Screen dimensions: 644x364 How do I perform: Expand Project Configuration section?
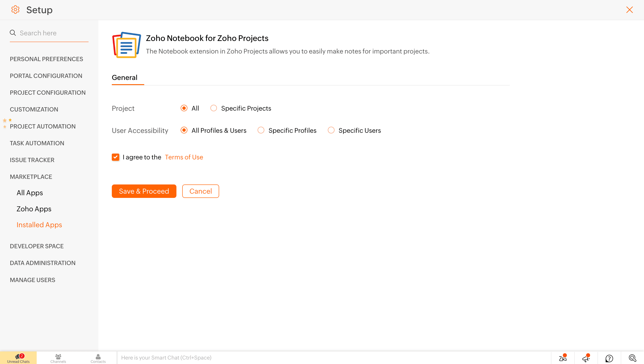click(48, 92)
